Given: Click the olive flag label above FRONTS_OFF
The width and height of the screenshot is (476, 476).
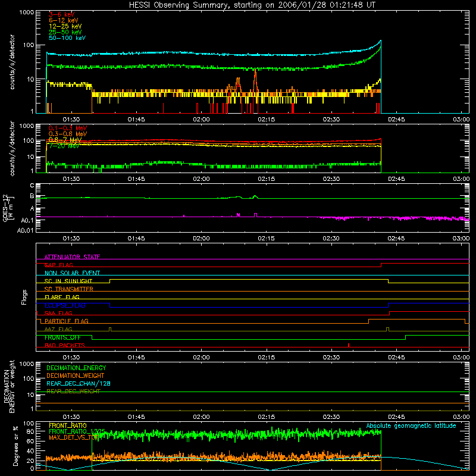Looking at the screenshot, I should coord(58,329).
